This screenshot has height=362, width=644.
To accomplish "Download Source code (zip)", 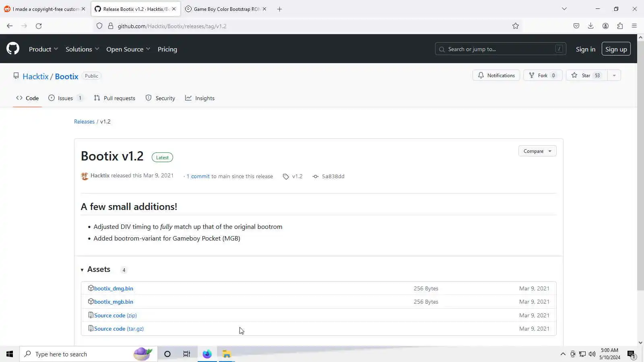I will coord(116,315).
